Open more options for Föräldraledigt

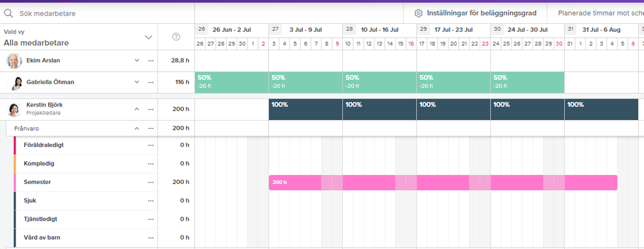(x=151, y=145)
